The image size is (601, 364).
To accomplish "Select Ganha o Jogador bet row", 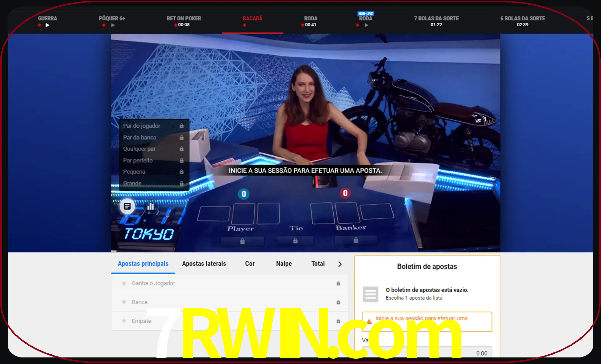I will [230, 283].
